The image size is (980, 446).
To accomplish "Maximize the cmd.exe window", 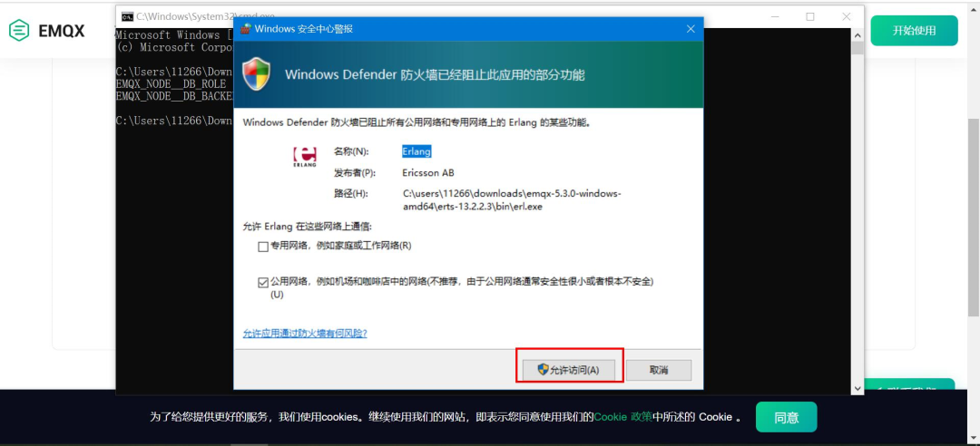I will [810, 17].
